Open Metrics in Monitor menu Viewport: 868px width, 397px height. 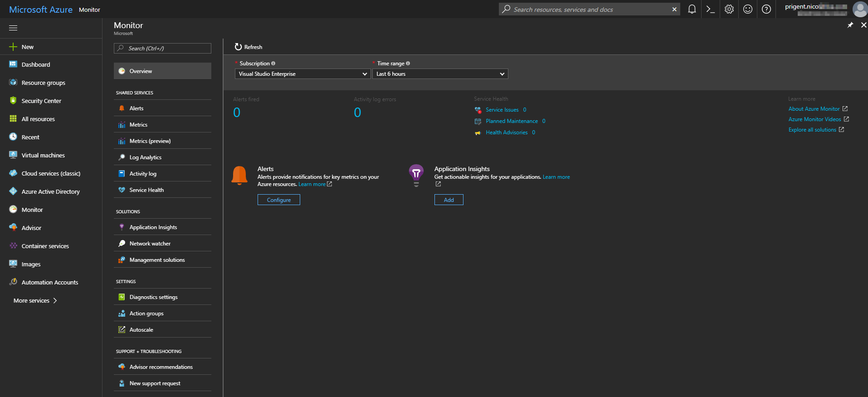[x=162, y=124]
